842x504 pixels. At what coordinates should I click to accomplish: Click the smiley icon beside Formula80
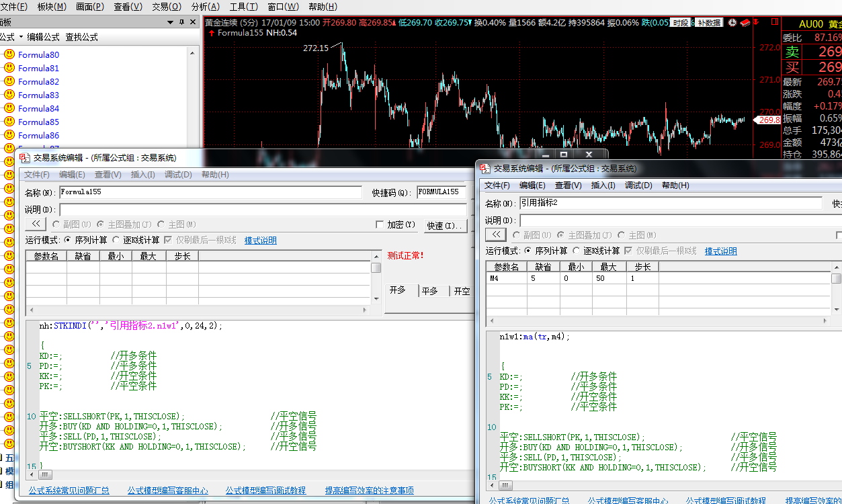click(9, 54)
